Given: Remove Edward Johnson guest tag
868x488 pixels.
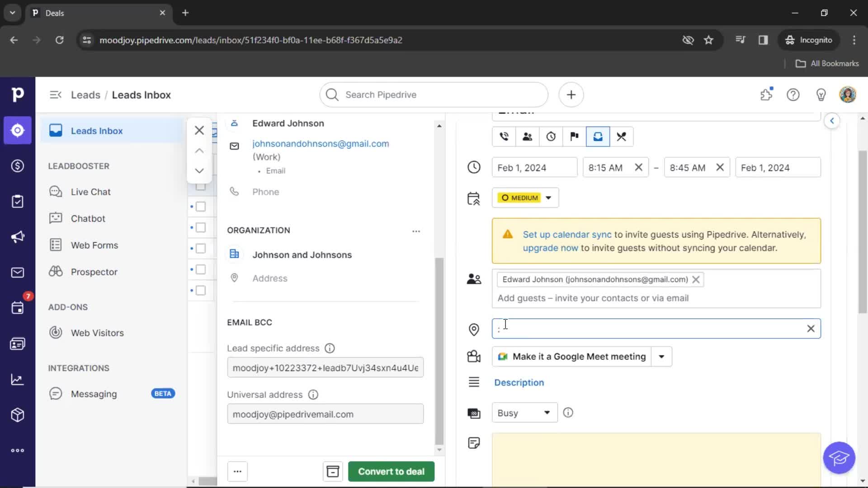Looking at the screenshot, I should coord(696,279).
